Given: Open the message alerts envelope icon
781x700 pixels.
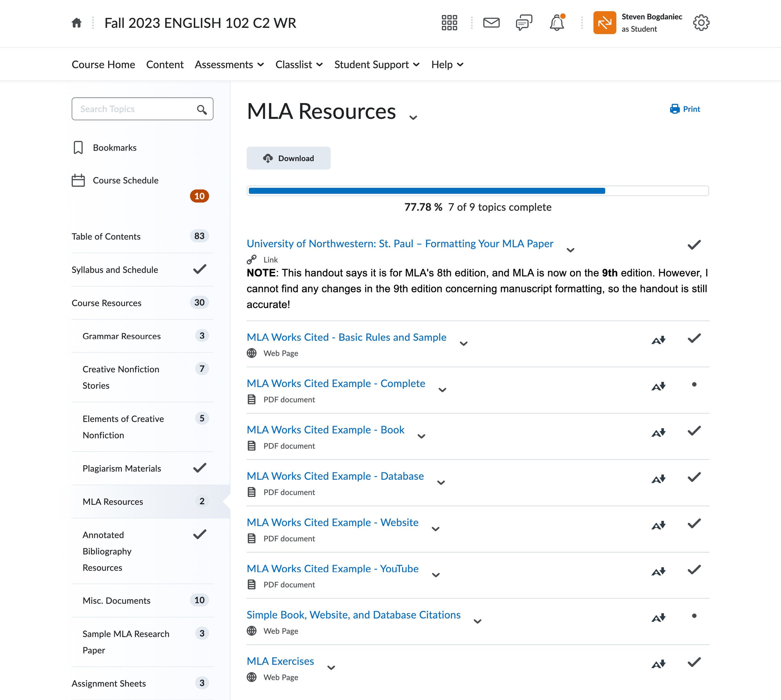Looking at the screenshot, I should (x=491, y=23).
